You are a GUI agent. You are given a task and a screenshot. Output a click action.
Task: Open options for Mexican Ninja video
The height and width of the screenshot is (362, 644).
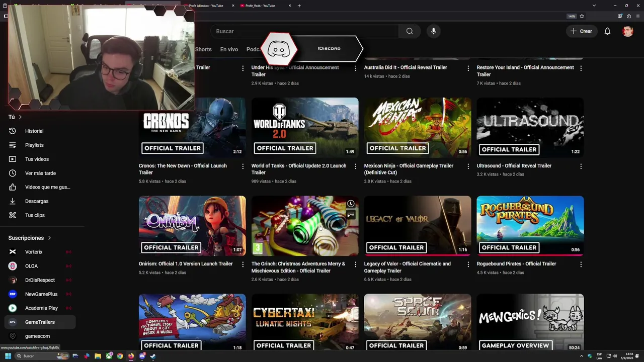pyautogui.click(x=468, y=166)
